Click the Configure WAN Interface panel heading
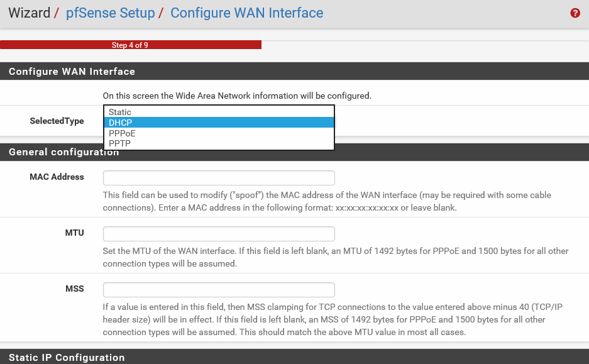 coord(72,72)
